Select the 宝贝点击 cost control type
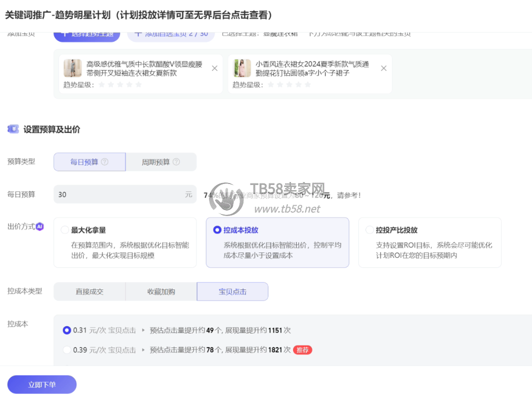Screen dimensions: 532x398 click(232, 291)
